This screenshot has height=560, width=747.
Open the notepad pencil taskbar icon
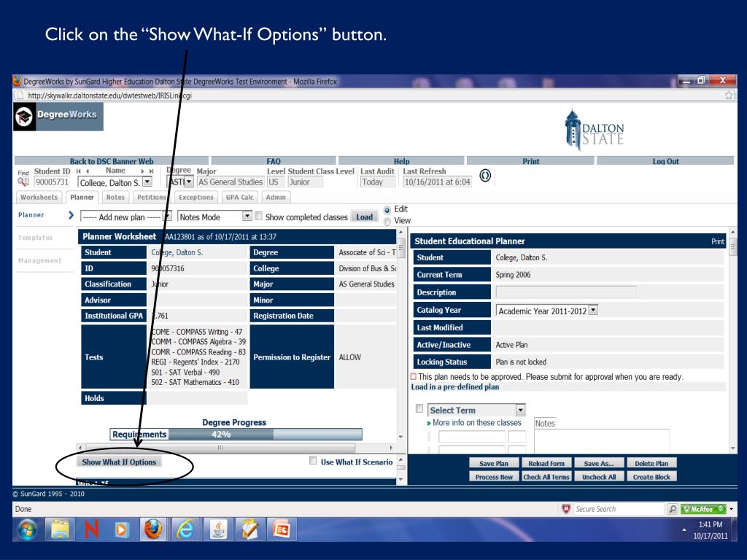[250, 529]
